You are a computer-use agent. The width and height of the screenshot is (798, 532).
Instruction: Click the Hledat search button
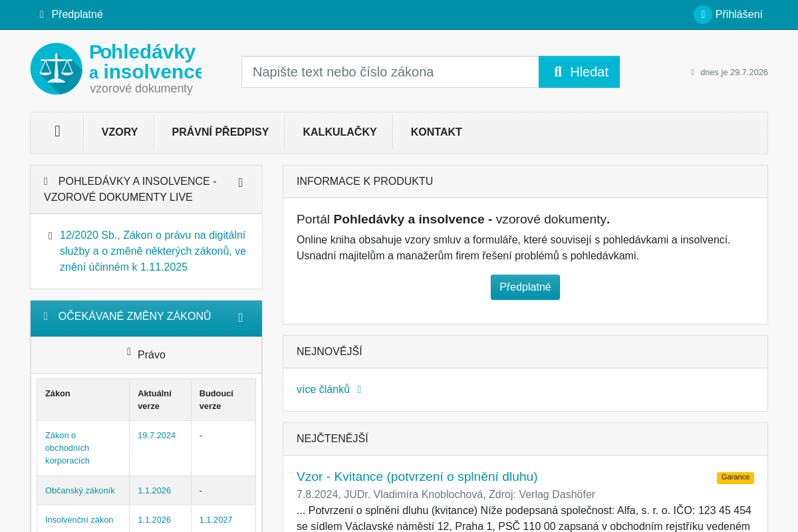[x=579, y=72]
